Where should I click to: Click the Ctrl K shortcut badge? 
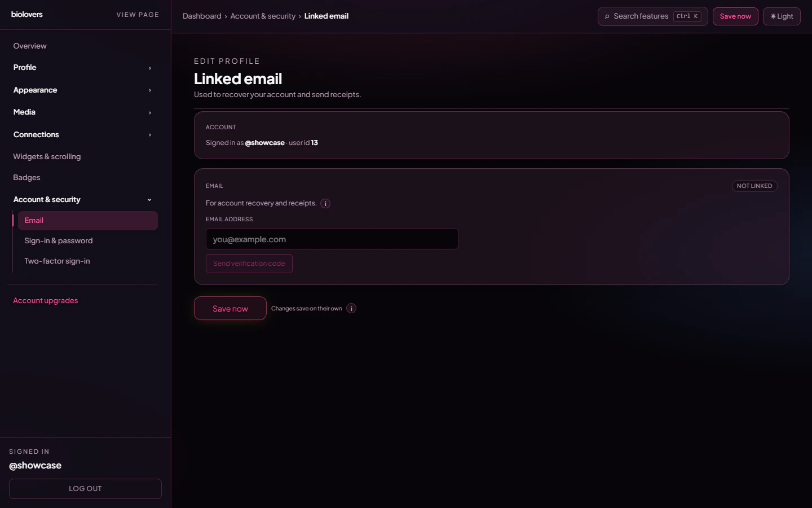[687, 16]
